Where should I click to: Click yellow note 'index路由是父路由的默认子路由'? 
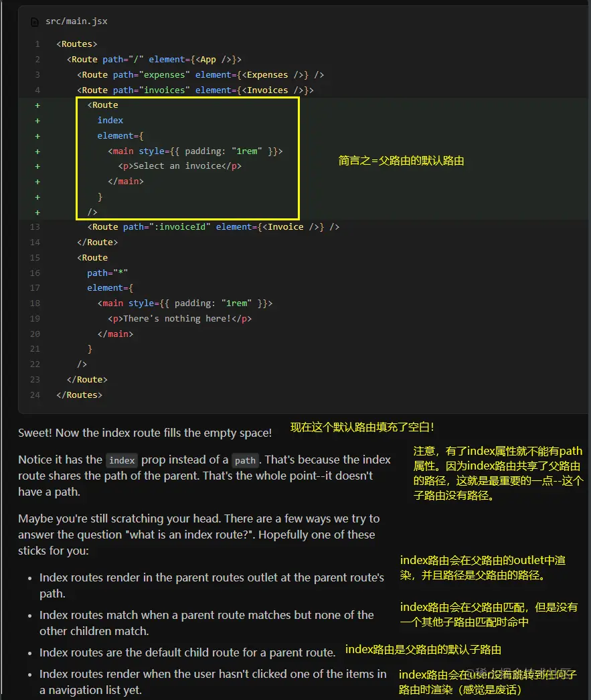423,650
